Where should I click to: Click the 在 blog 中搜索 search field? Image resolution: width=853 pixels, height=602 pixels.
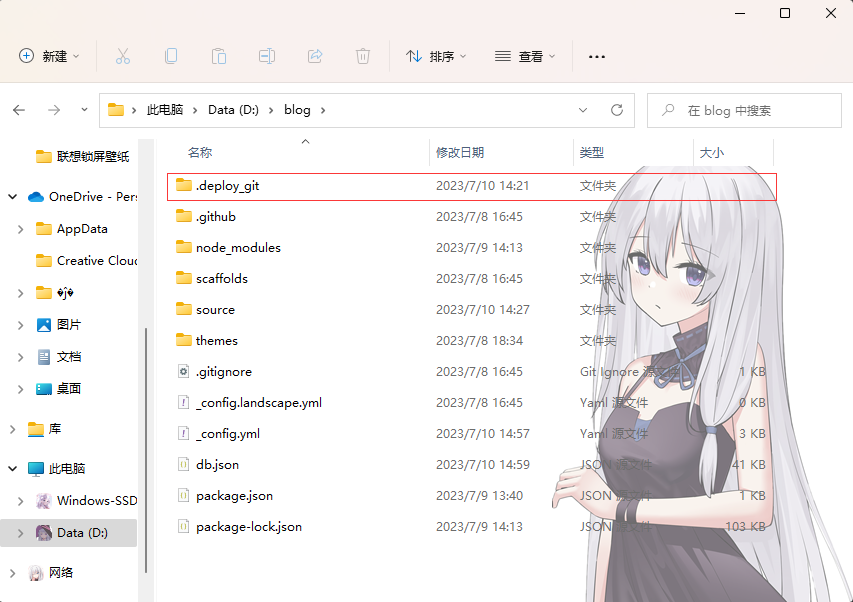744,110
